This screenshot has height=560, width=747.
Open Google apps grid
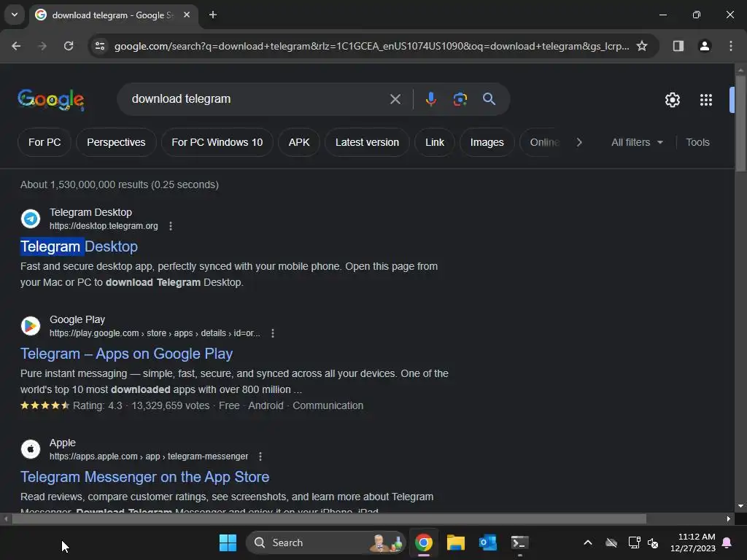tap(705, 100)
